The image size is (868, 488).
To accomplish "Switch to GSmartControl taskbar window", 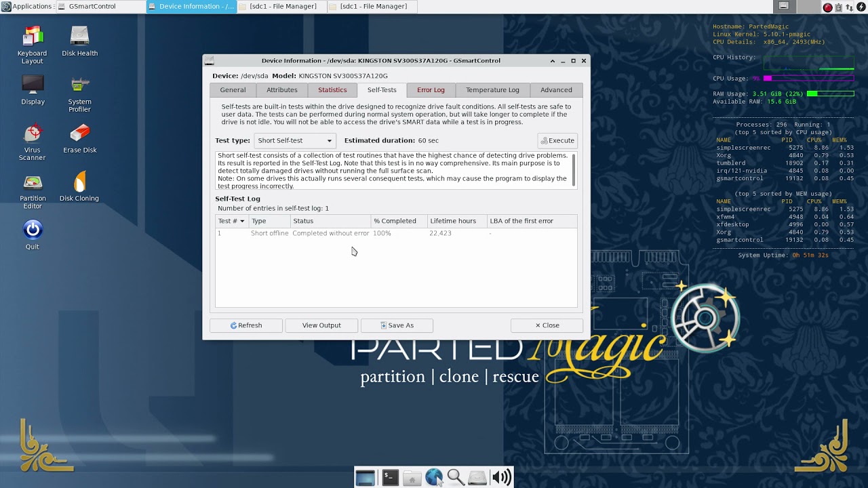I will tap(100, 6).
